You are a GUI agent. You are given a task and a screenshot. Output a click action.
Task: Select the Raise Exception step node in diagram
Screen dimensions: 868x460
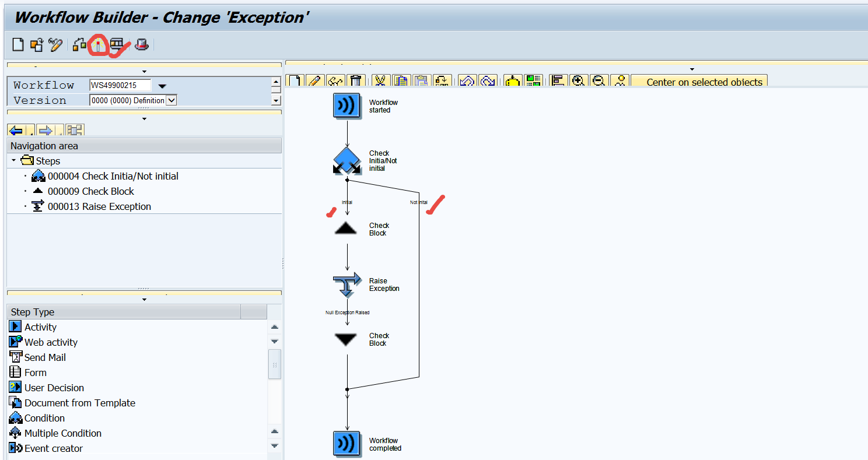[347, 285]
